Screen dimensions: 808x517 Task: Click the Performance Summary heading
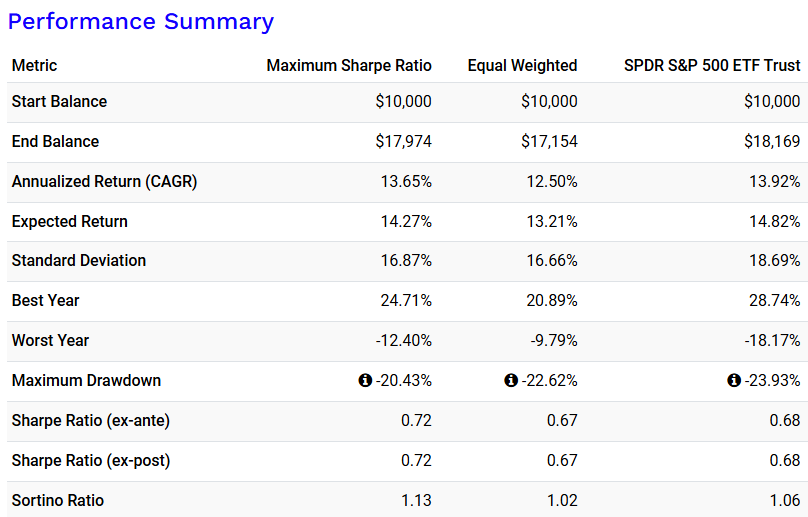pos(141,21)
